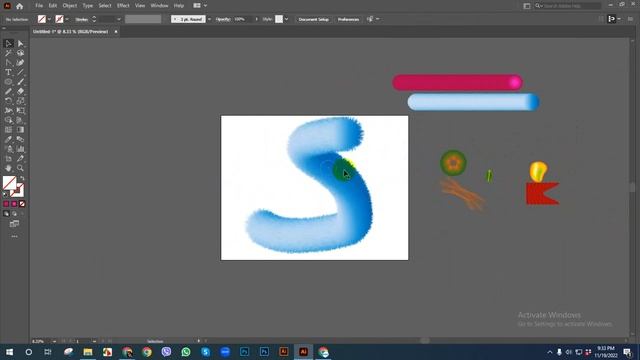Open the 3 pt. Round brush dropdown
Screen dimensions: 640x360
(209, 19)
